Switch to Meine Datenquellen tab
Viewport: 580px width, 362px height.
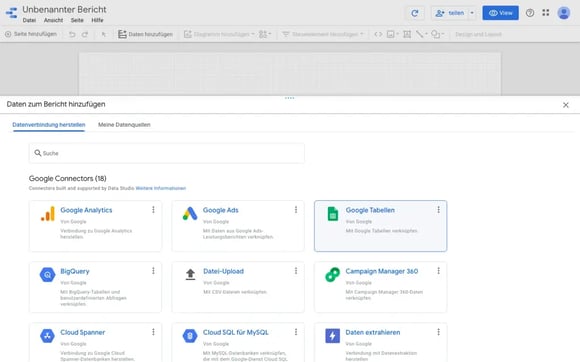tap(124, 125)
